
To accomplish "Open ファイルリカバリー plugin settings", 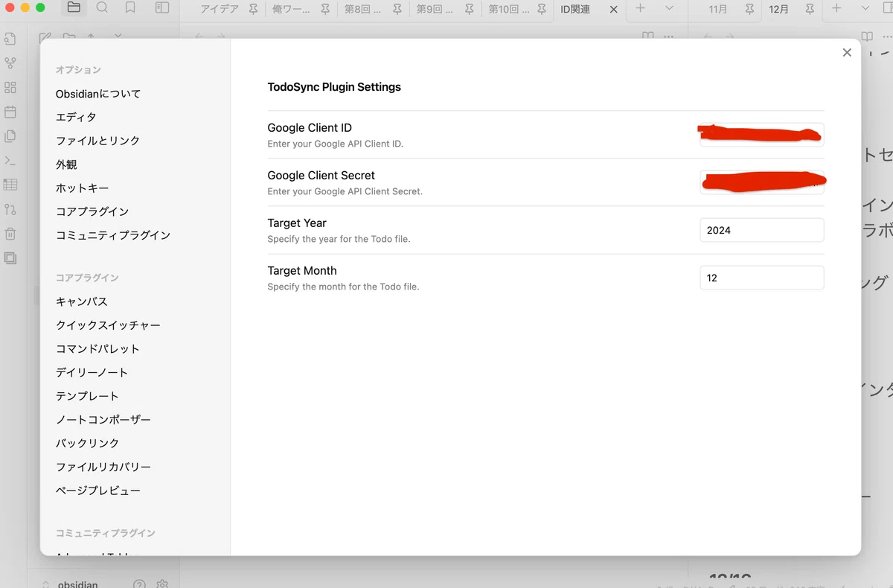I will tap(103, 467).
